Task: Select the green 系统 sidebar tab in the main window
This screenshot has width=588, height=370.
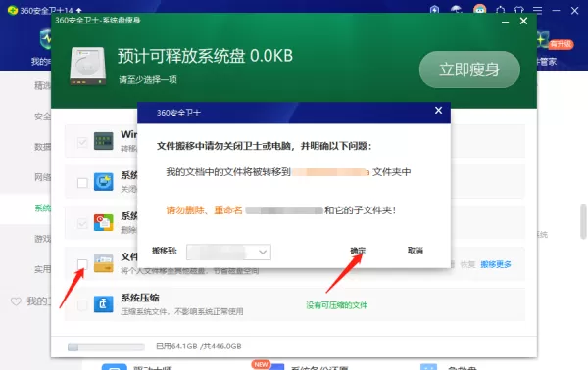Action: [x=42, y=208]
